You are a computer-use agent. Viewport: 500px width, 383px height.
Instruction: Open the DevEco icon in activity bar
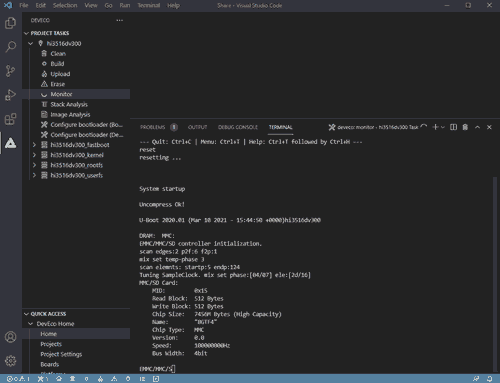[x=11, y=143]
